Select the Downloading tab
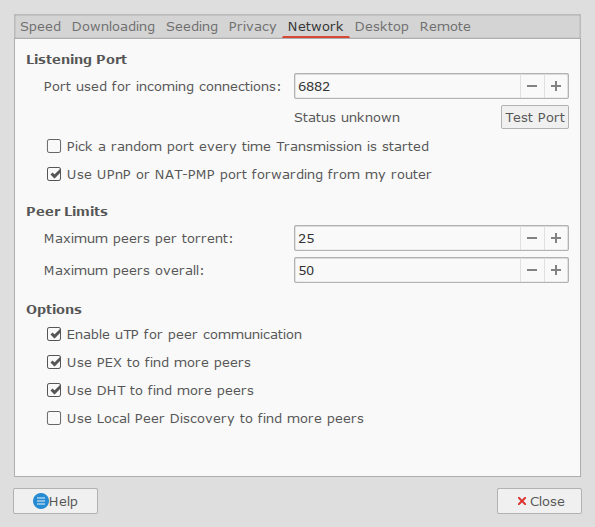595x527 pixels. 113,27
